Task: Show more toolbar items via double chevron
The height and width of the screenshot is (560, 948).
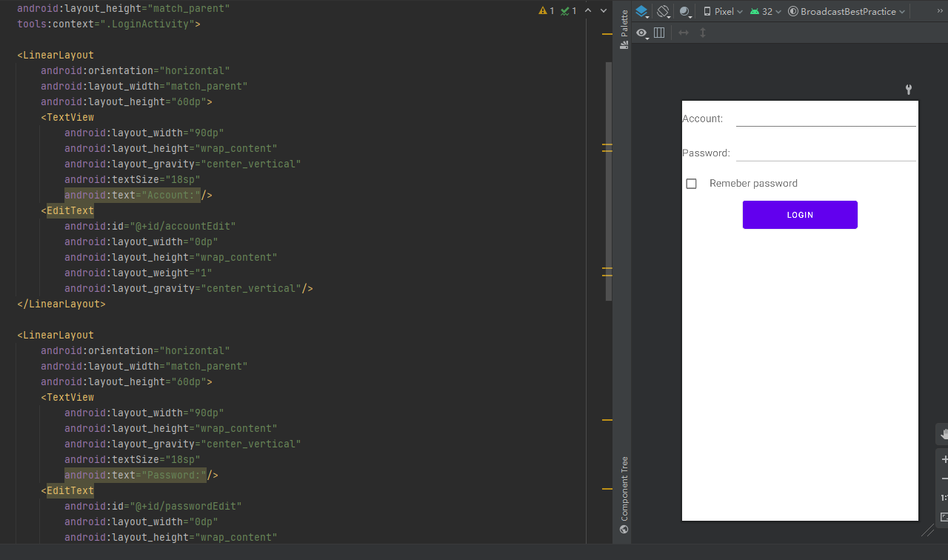Action: 940,11
